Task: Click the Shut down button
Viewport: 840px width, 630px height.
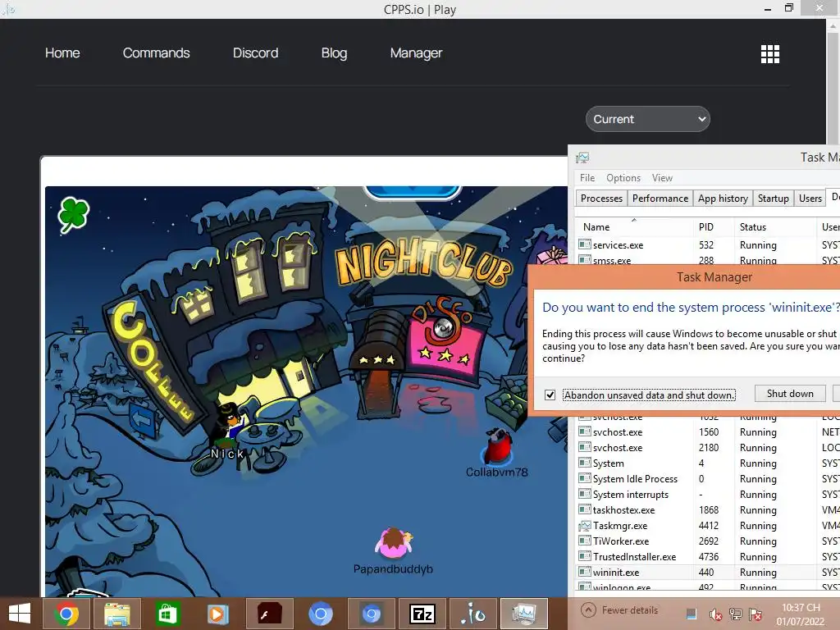Action: coord(790,394)
